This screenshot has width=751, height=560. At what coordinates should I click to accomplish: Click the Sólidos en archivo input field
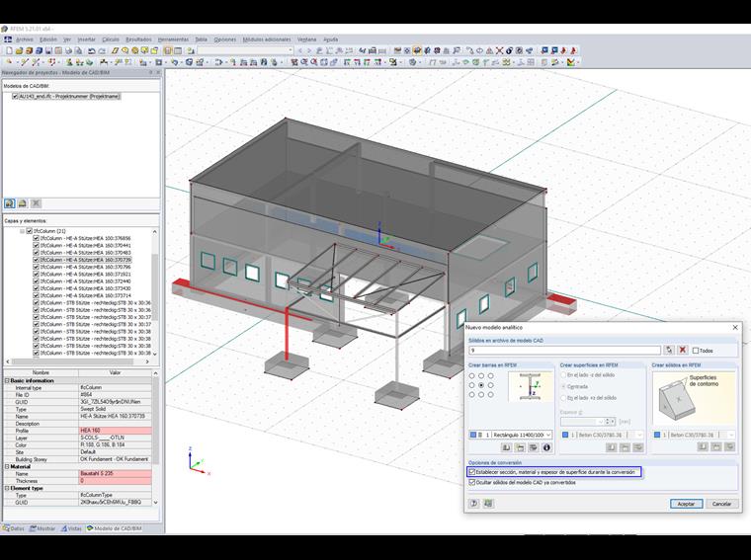click(564, 350)
